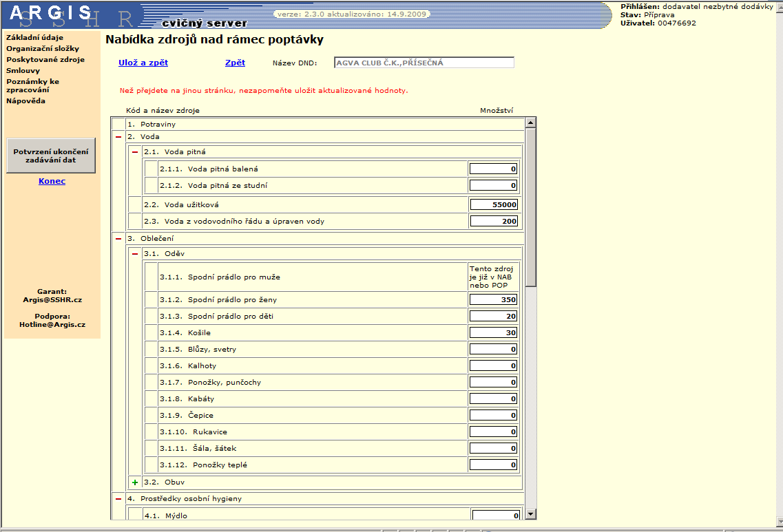The image size is (783, 532).
Task: Click quantity field for Košile
Action: point(493,332)
